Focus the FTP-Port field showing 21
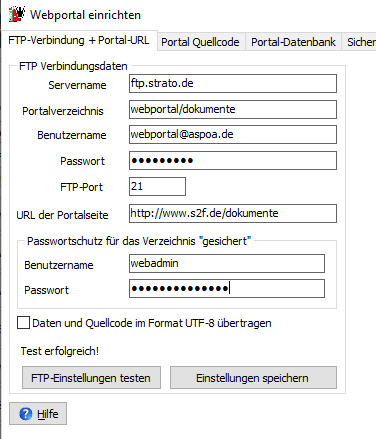This screenshot has width=376, height=439. (157, 186)
